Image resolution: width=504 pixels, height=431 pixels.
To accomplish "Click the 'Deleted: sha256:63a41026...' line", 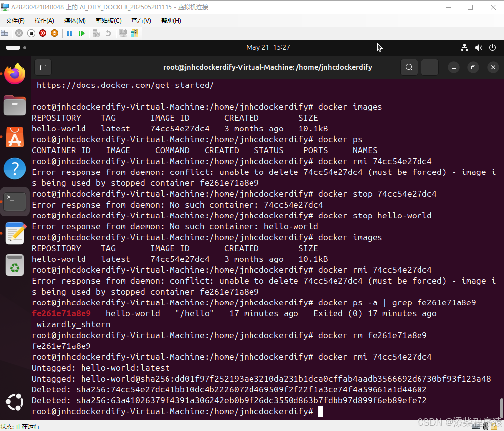I will (229, 401).
